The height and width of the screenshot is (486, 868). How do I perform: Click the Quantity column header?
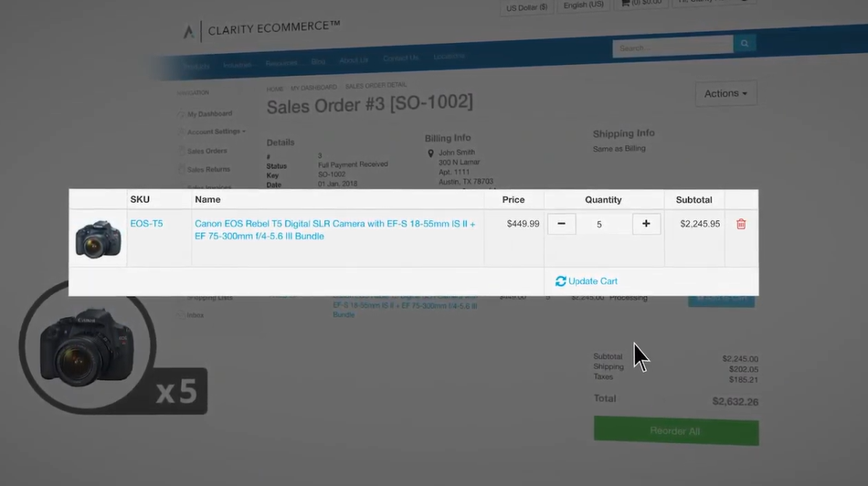tap(603, 200)
